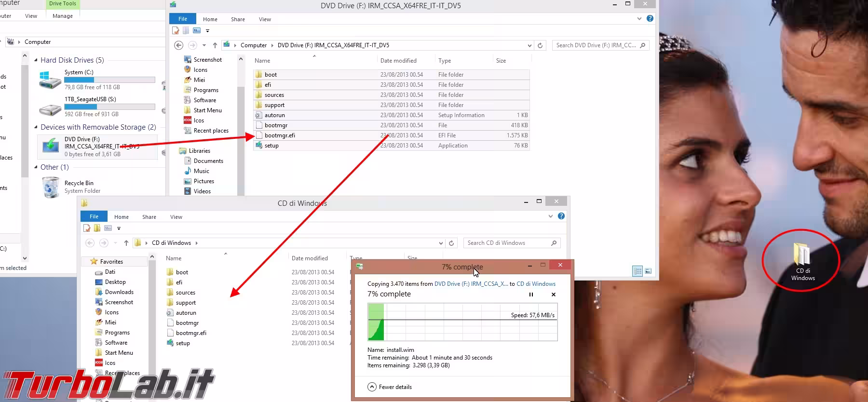Select the setup application in DVD drive
The width and height of the screenshot is (868, 402).
[x=271, y=146]
